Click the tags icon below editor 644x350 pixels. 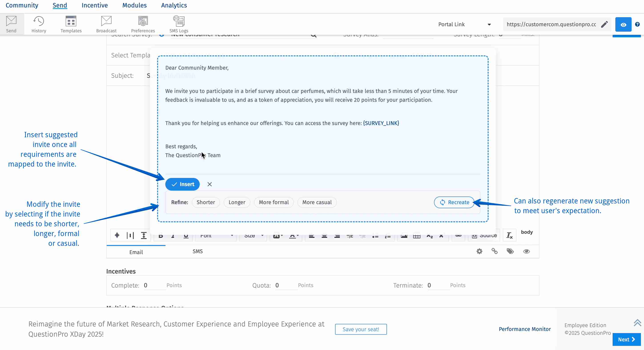click(510, 251)
